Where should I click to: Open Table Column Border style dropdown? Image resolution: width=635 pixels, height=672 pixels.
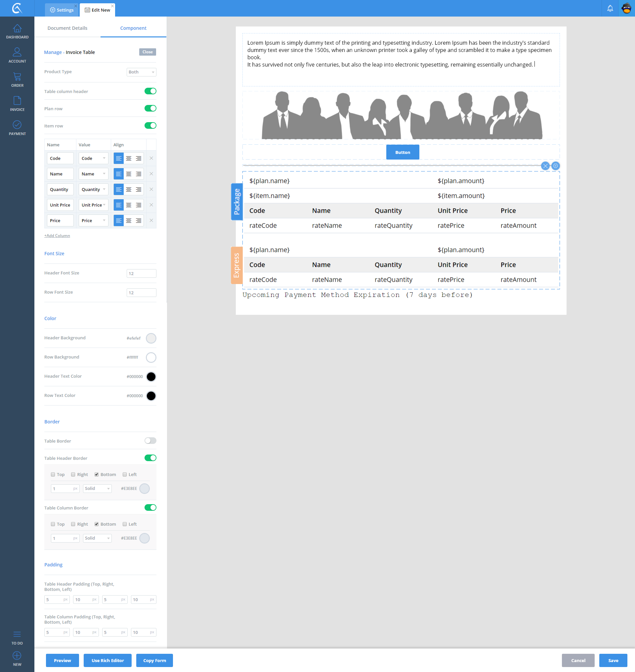[x=97, y=538]
